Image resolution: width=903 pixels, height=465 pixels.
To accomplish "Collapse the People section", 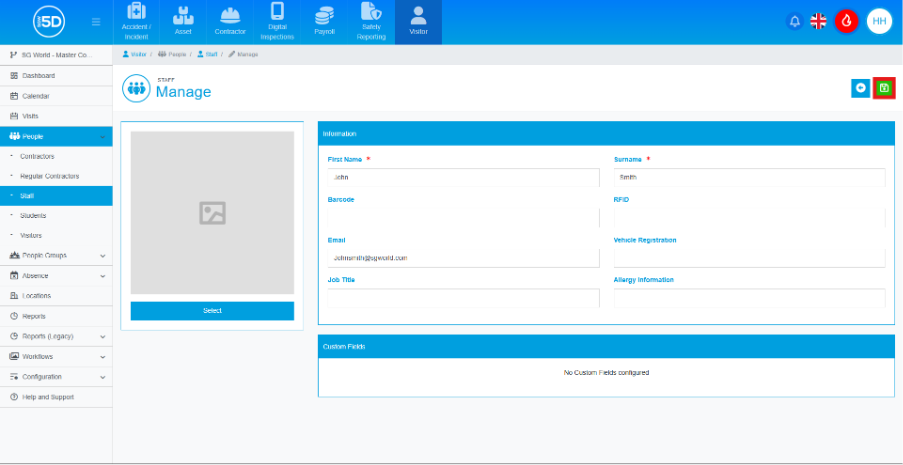I will click(56, 137).
